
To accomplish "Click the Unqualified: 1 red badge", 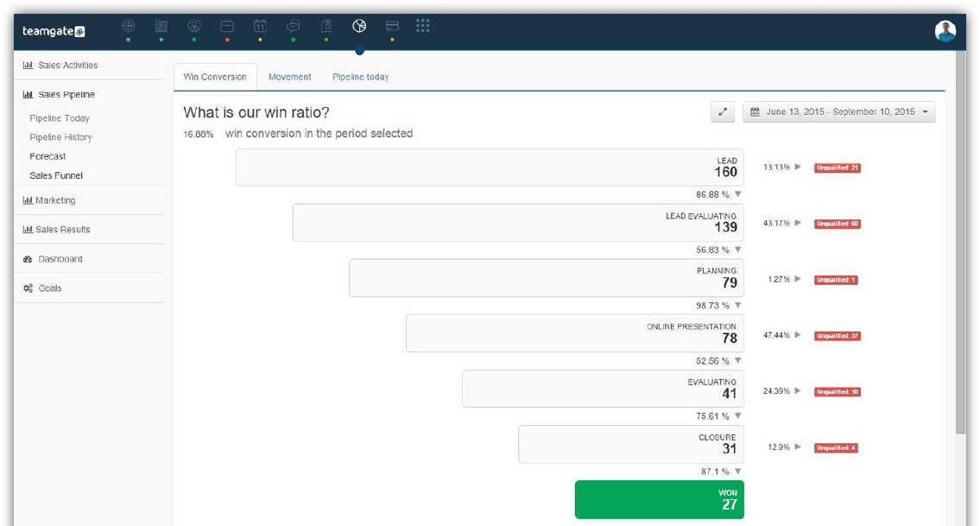I will click(837, 280).
